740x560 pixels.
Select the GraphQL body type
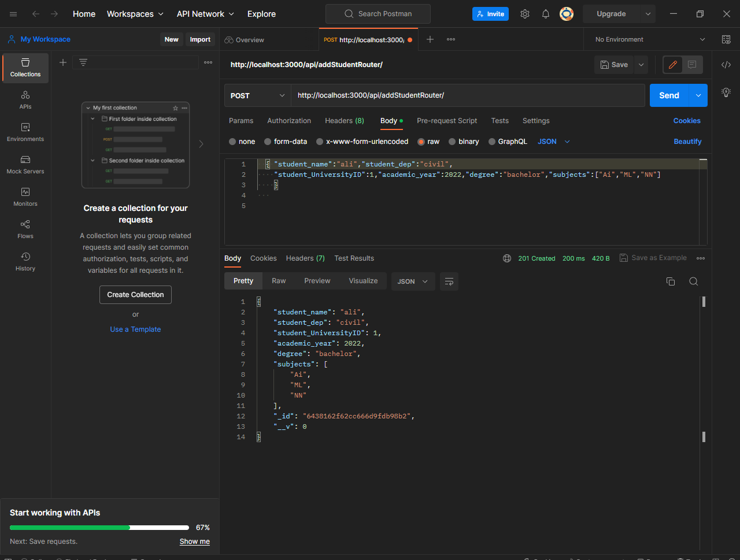[x=508, y=142]
